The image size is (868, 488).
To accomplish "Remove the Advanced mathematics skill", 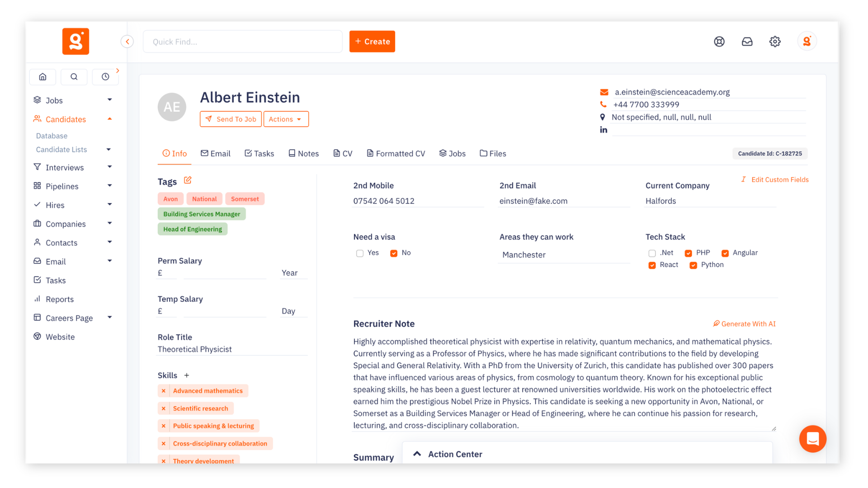I will pos(164,391).
